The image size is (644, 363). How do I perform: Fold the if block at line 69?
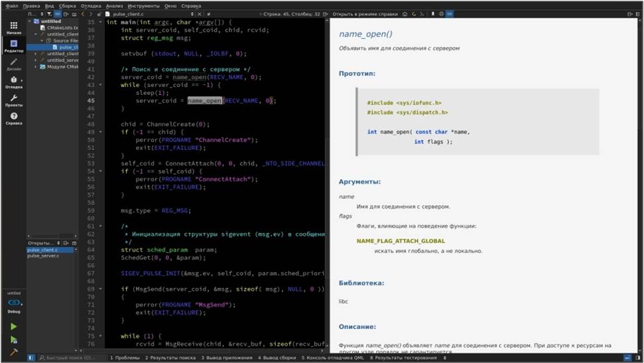101,289
